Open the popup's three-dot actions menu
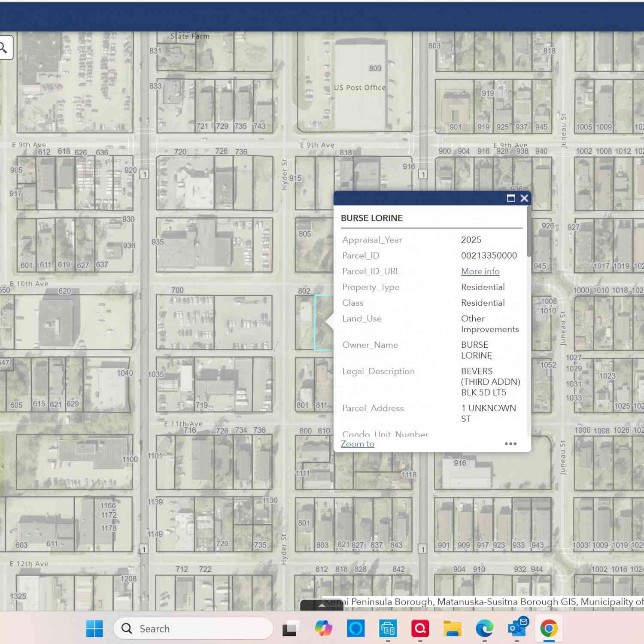This screenshot has height=644, width=644. coord(510,444)
